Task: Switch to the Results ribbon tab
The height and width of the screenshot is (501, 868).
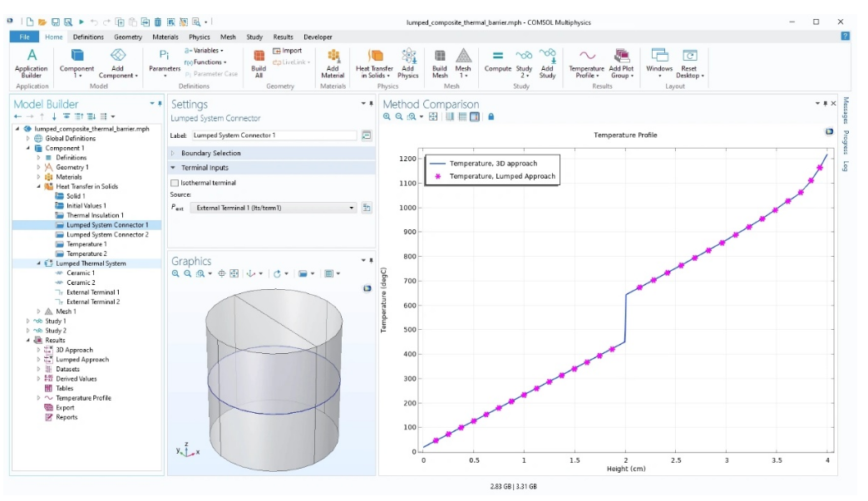Action: tap(283, 37)
